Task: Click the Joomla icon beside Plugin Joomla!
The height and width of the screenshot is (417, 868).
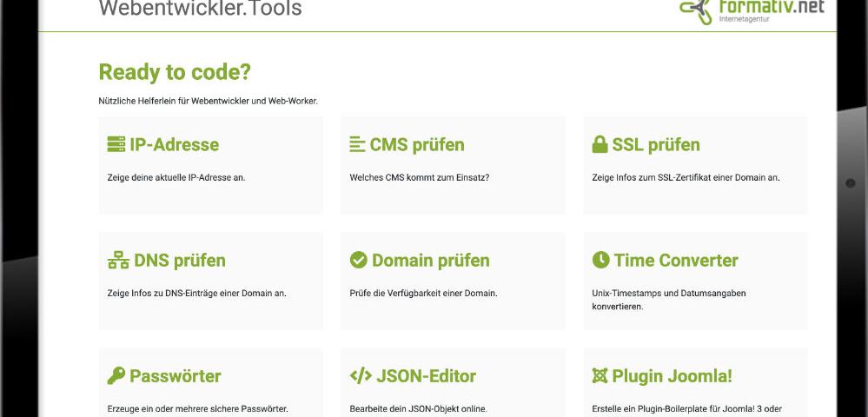Action: tap(600, 376)
